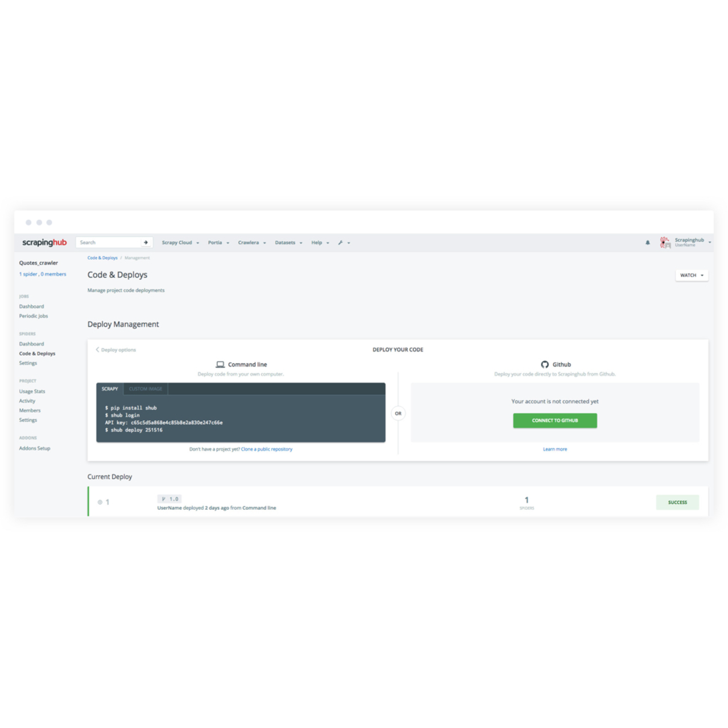Open the notifications bell icon
Image resolution: width=728 pixels, height=728 pixels.
pos(647,242)
